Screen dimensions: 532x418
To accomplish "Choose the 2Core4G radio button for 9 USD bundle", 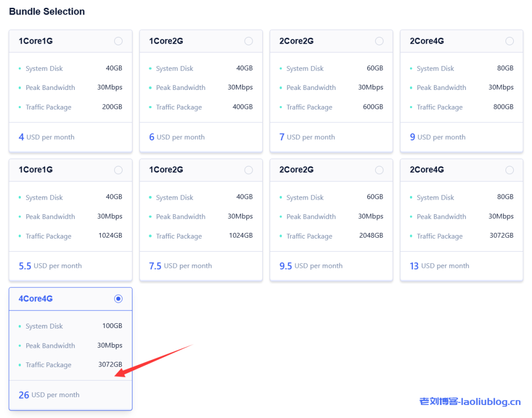I will pyautogui.click(x=510, y=41).
